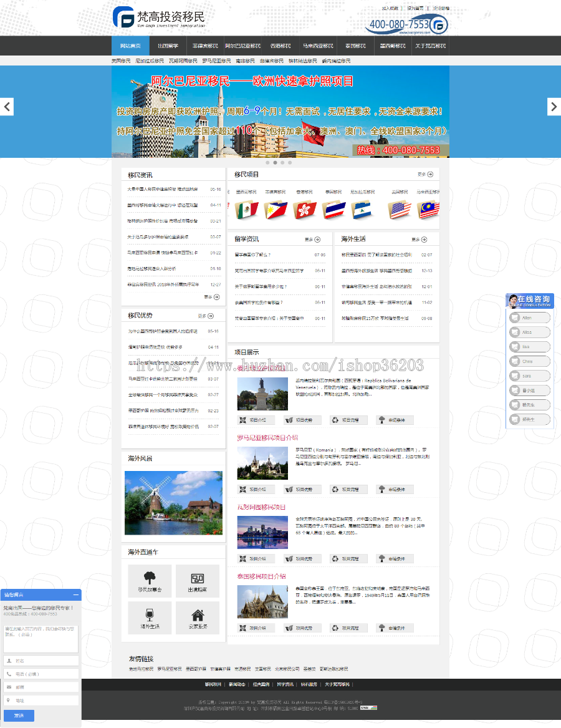Minimize the 请您留言 message panel
Viewport: 561px width, 728px height.
[x=75, y=595]
